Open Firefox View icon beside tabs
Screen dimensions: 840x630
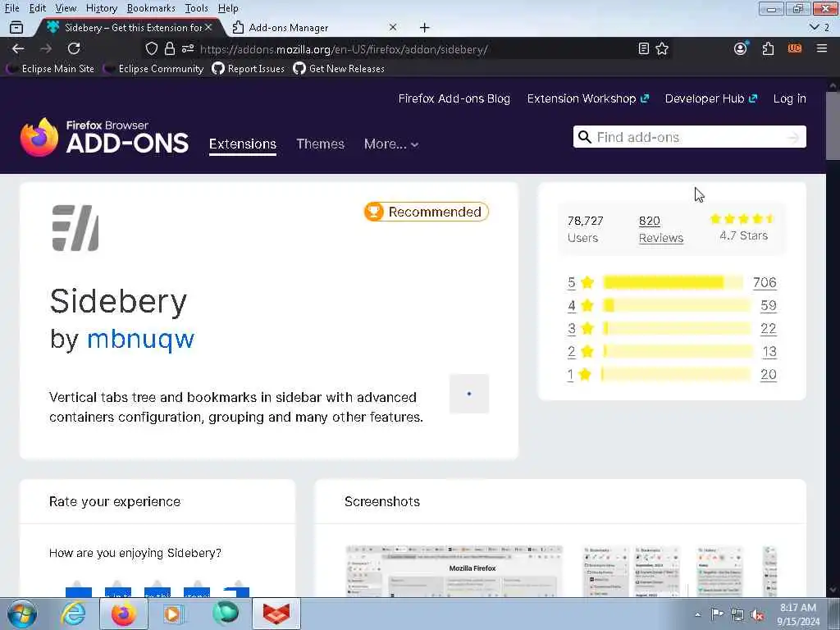(16, 27)
